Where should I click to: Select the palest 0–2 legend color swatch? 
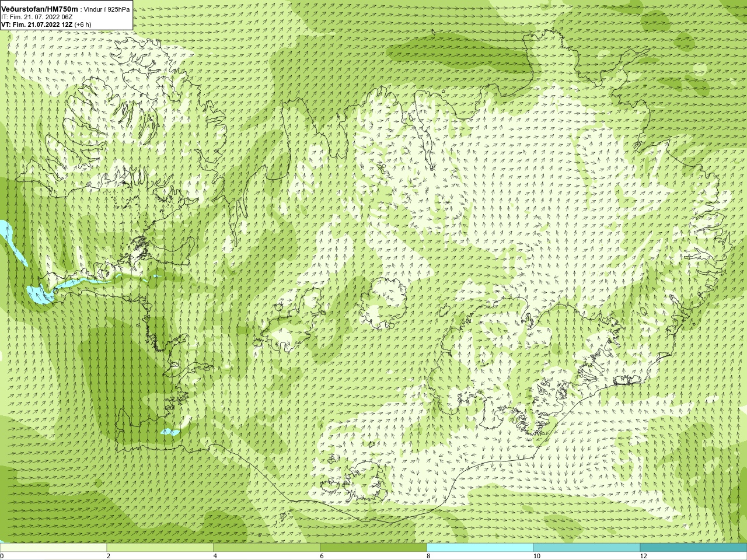pyautogui.click(x=54, y=548)
